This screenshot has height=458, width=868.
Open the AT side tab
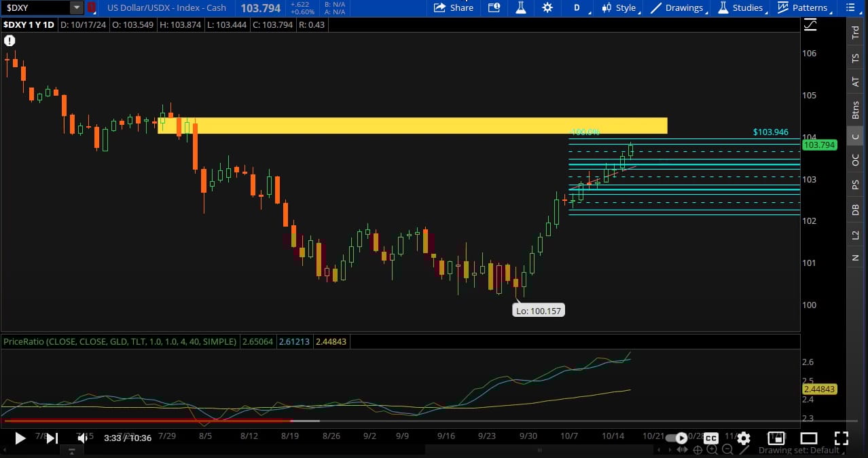coord(856,82)
